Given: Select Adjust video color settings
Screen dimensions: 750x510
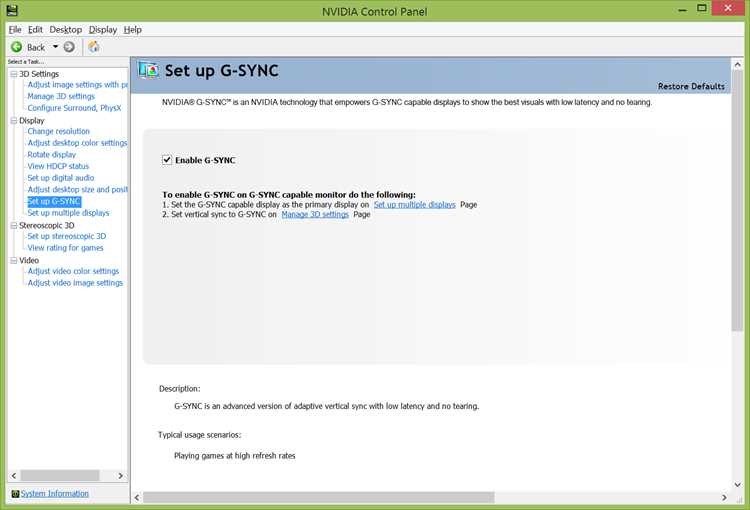Looking at the screenshot, I should 73,271.
